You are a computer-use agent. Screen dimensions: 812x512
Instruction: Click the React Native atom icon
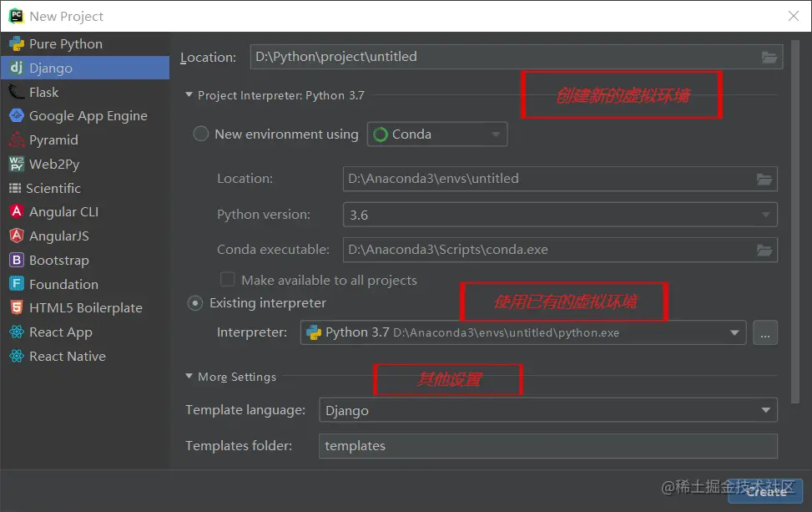point(17,356)
